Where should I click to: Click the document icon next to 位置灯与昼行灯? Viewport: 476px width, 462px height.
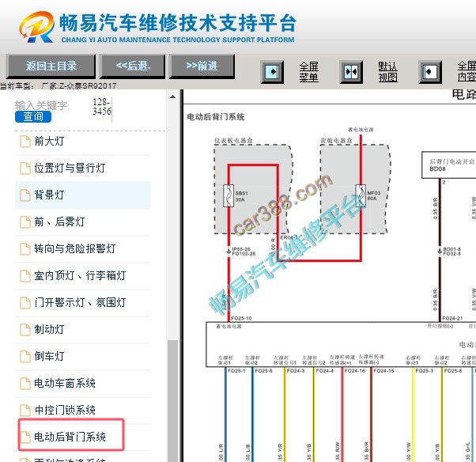coord(25,169)
